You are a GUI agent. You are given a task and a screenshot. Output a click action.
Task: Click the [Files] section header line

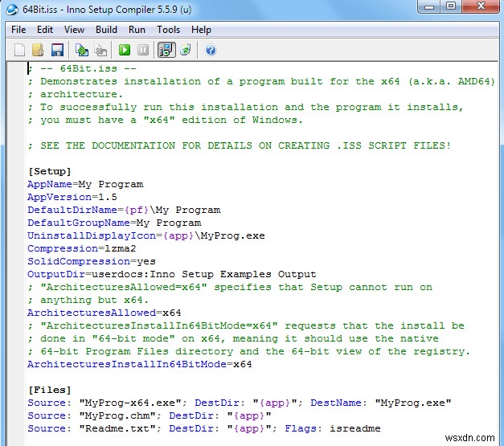coord(50,390)
